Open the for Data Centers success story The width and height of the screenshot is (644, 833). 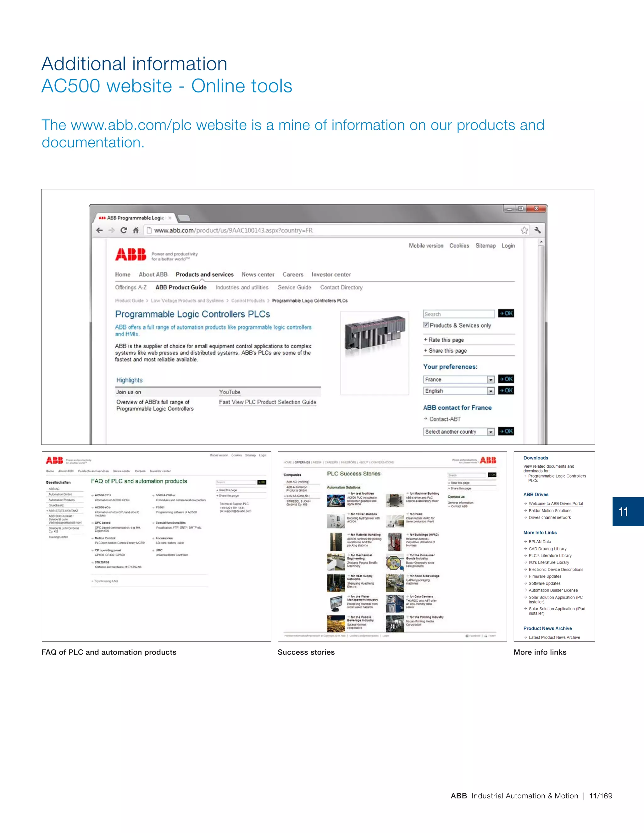[421, 597]
